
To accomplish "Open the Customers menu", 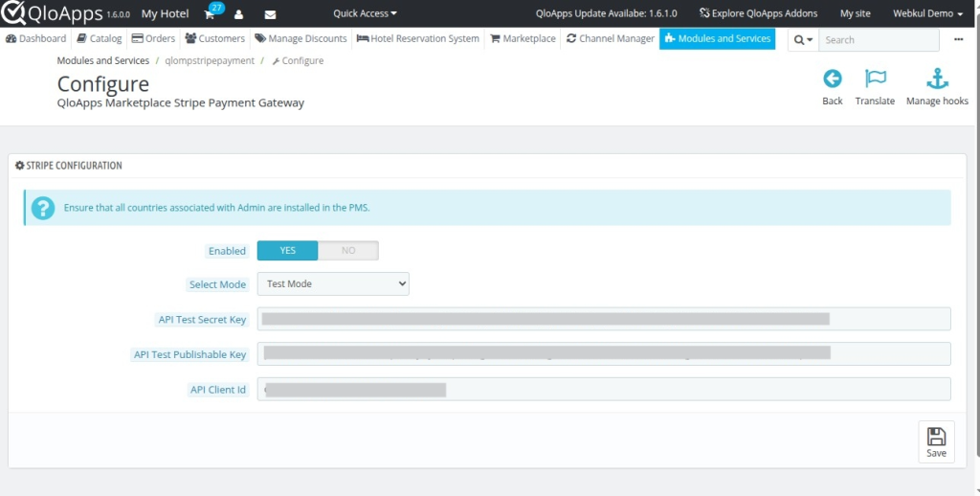I will 215,38.
